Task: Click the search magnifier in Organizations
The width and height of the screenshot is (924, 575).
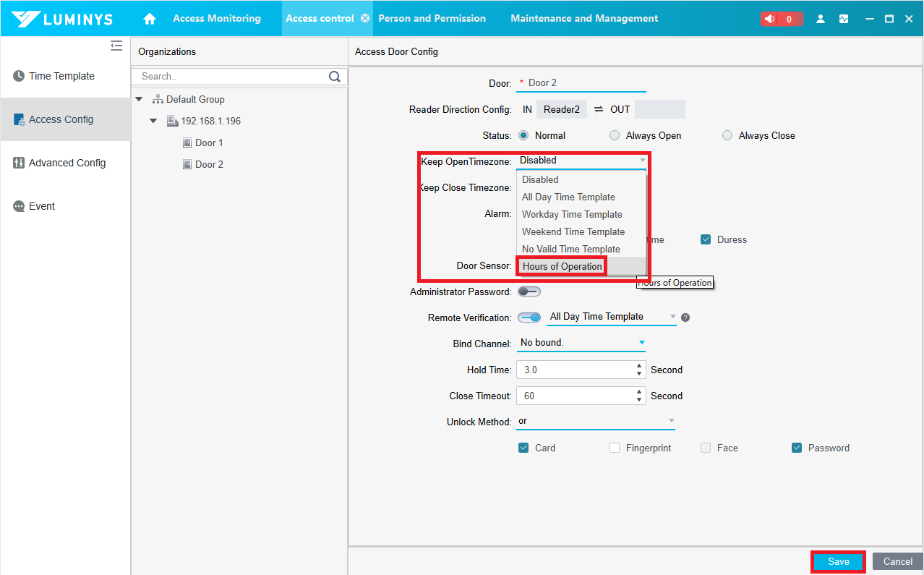Action: (335, 76)
